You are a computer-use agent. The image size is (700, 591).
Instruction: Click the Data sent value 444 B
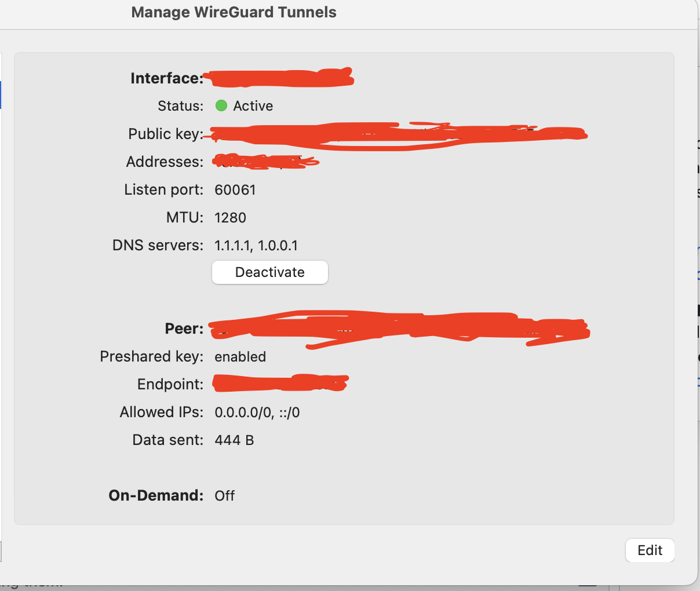pos(234,439)
